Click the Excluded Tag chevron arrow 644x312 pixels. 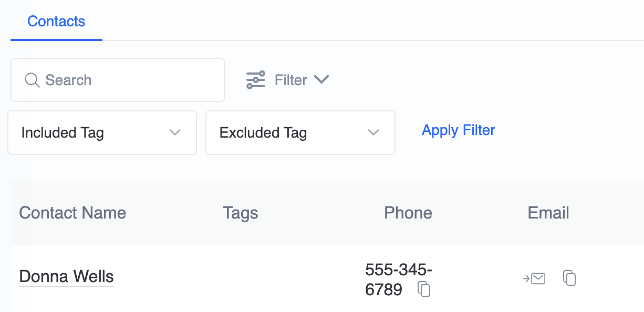(x=373, y=132)
